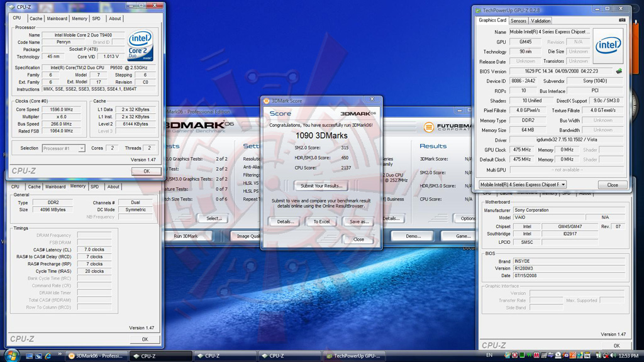The width and height of the screenshot is (644, 362).
Task: Open About tab in CPU-Z processor window
Action: (114, 18)
